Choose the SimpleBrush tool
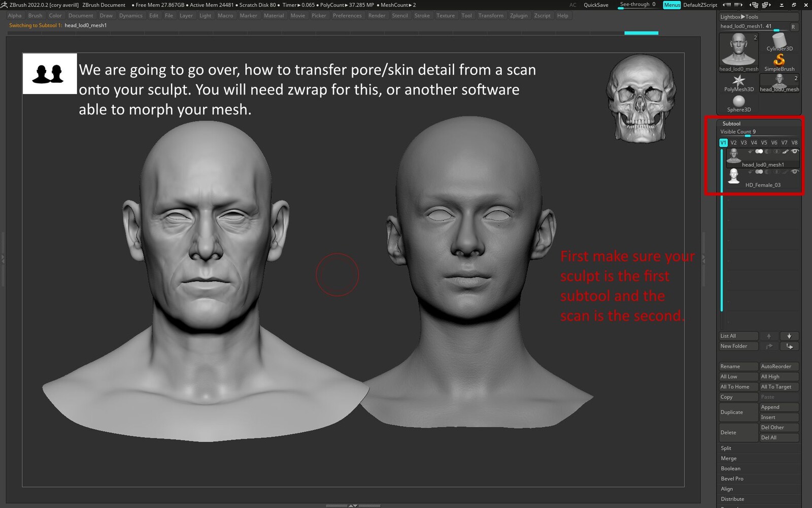The width and height of the screenshot is (812, 508). coord(779,62)
